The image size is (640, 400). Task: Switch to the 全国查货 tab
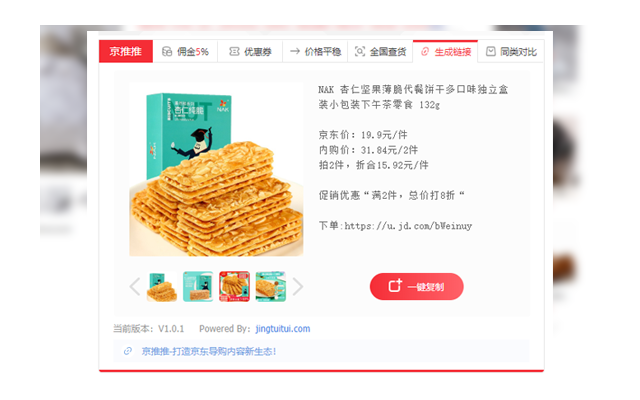380,51
